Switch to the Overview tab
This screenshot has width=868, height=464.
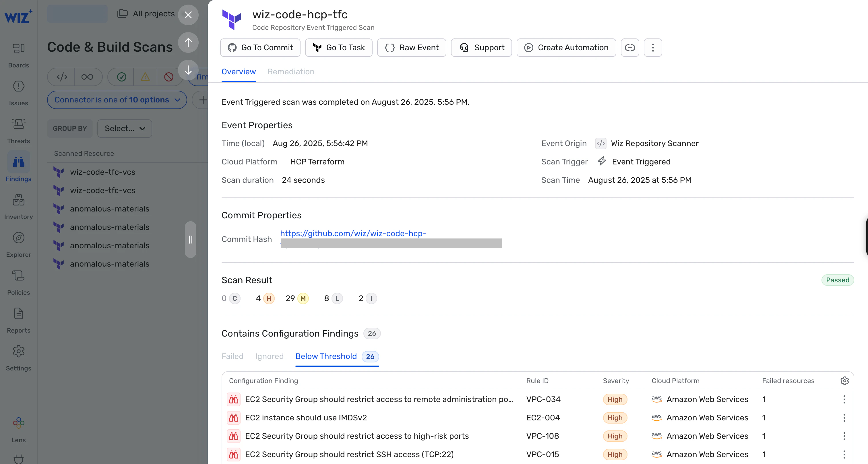pos(239,71)
